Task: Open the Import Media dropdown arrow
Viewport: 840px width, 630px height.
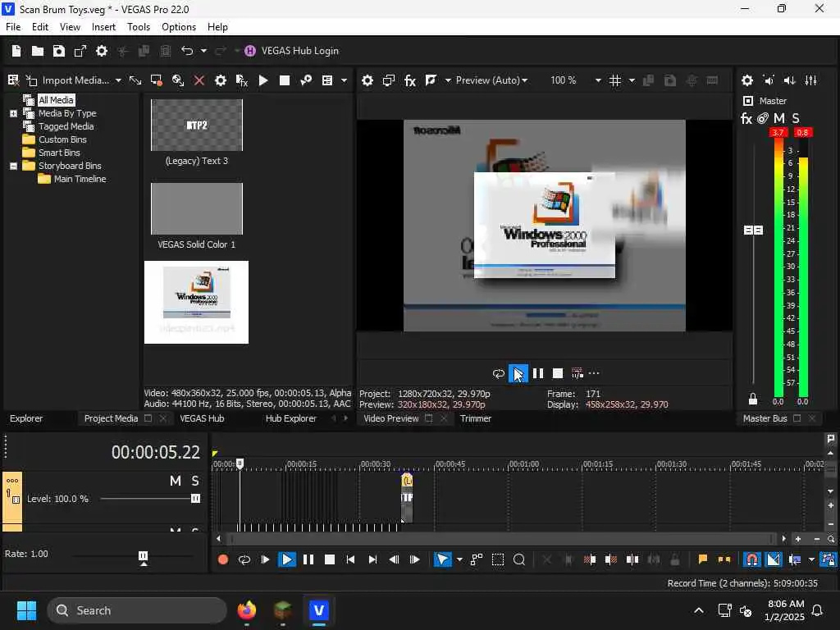Action: (x=118, y=80)
